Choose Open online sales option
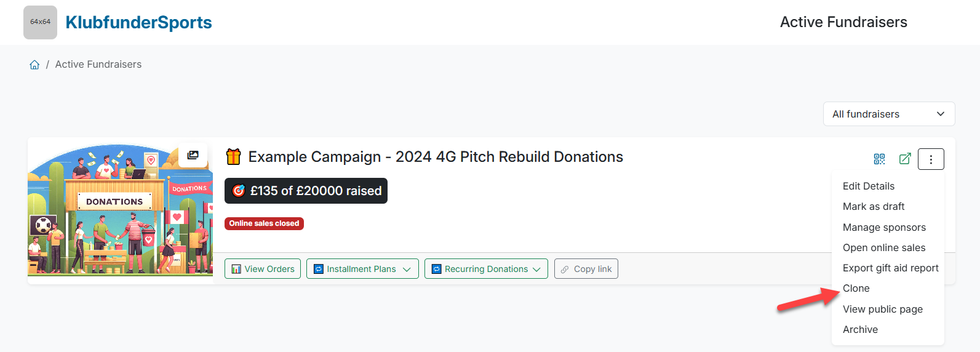 pos(883,247)
